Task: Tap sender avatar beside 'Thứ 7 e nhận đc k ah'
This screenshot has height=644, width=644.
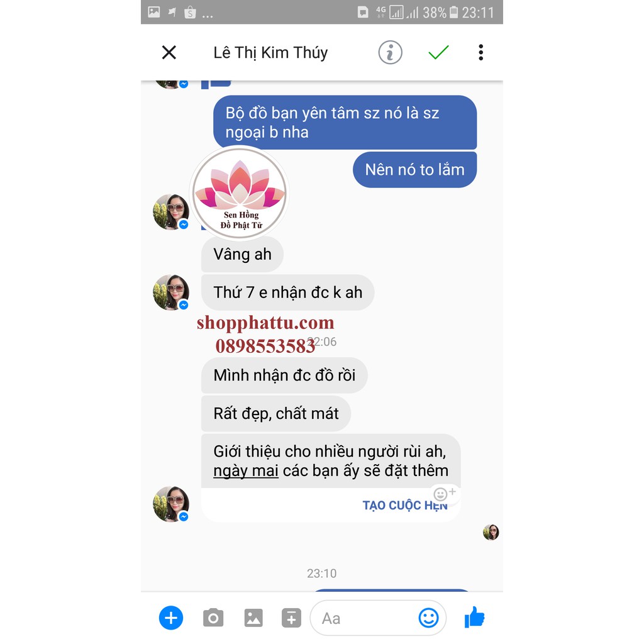Action: [171, 292]
